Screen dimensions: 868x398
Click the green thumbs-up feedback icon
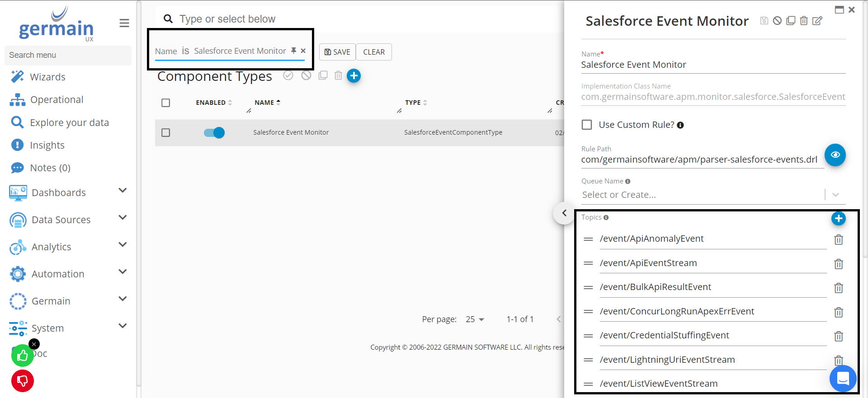(22, 356)
